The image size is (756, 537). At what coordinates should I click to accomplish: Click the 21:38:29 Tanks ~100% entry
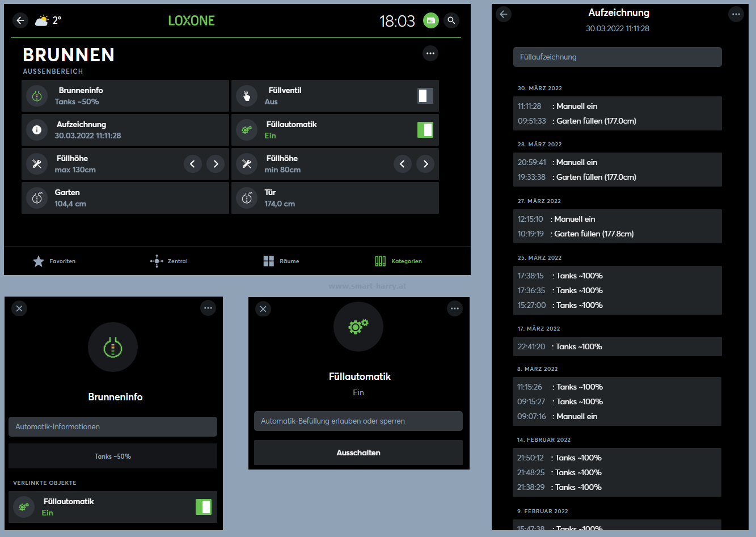tap(618, 487)
